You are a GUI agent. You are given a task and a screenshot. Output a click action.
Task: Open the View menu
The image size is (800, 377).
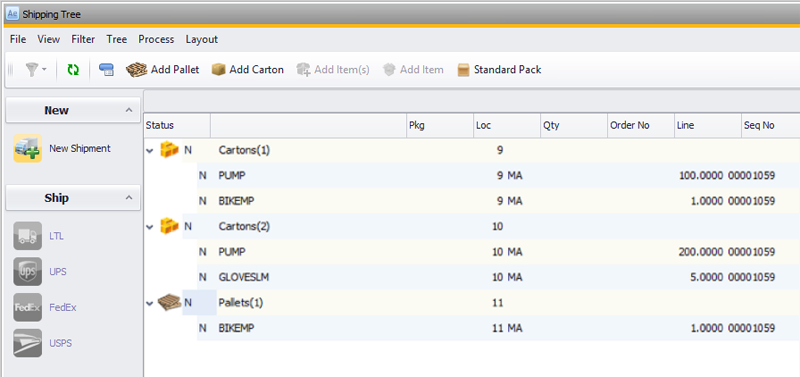click(x=48, y=39)
